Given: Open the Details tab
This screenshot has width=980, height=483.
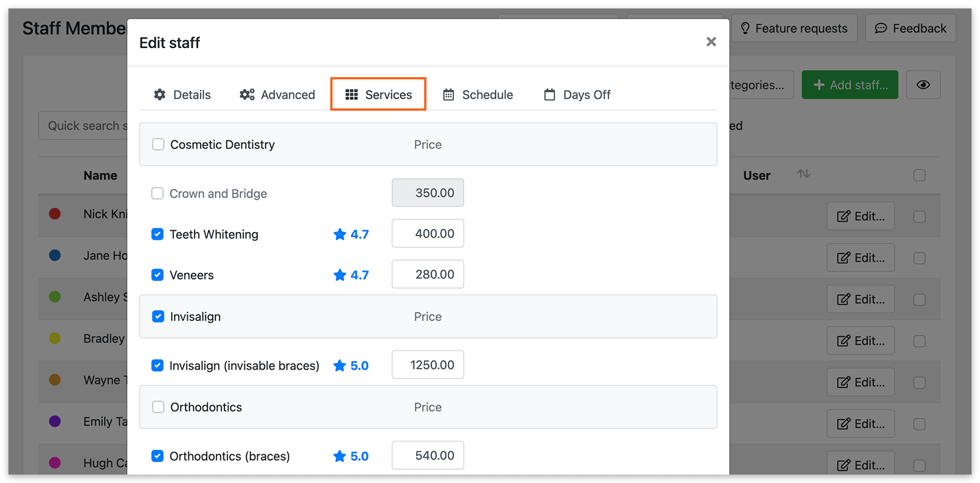Looking at the screenshot, I should 182,95.
